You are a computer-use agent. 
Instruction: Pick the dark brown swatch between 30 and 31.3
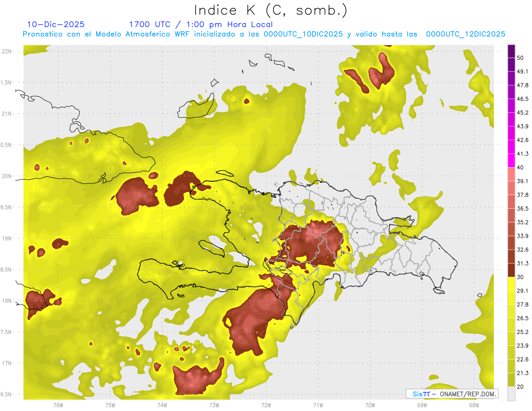pos(511,270)
